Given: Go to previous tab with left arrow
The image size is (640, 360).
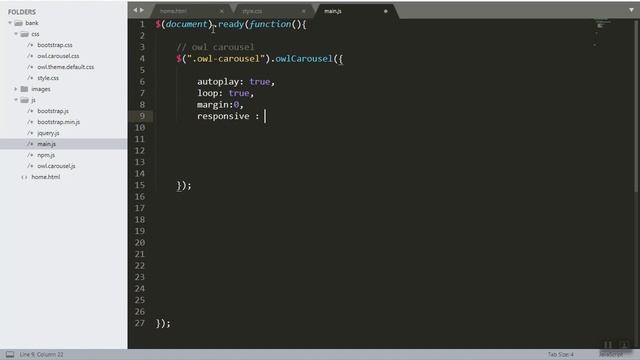Looking at the screenshot, I should click(135, 10).
